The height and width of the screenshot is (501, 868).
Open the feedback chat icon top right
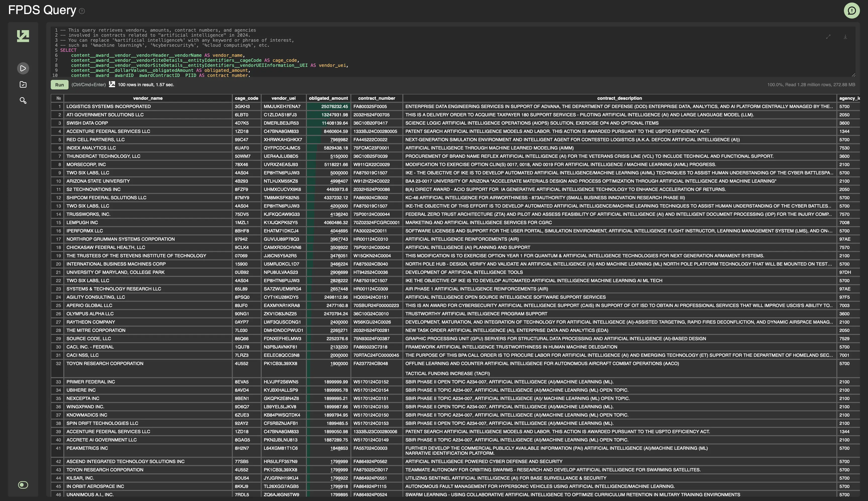click(851, 10)
